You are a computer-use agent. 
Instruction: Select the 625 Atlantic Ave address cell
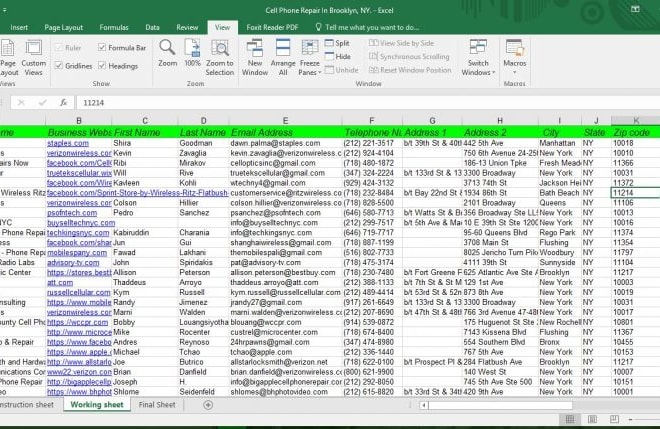pos(500,272)
